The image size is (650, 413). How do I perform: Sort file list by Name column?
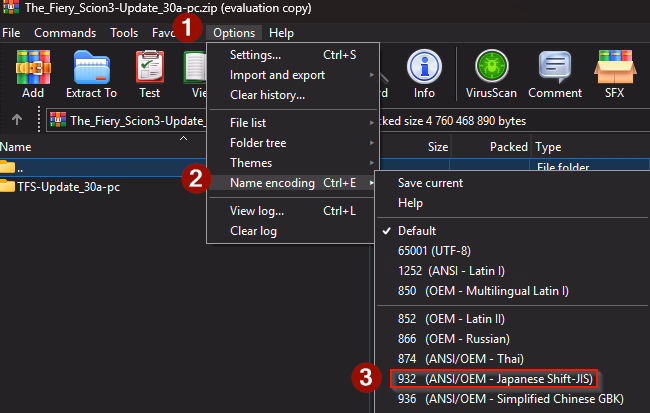[x=16, y=147]
